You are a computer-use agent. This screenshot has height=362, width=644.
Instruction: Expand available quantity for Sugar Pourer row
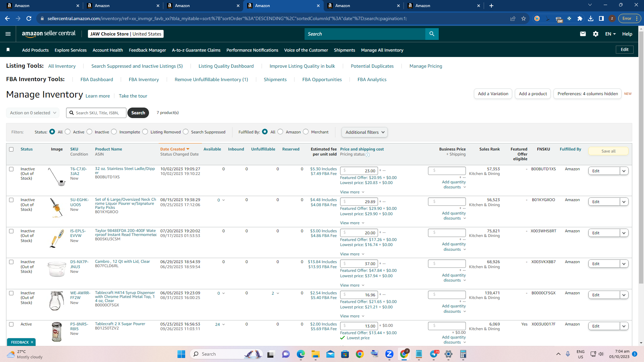coord(220,324)
